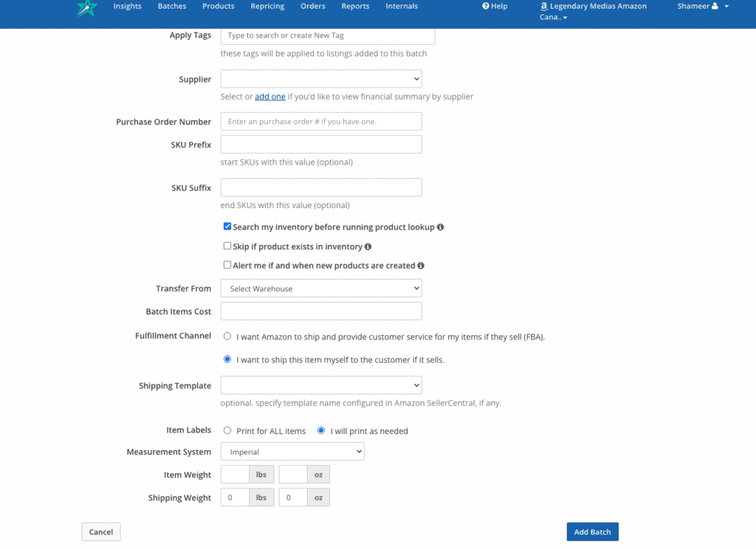Click the Help question mark icon
Viewport: 756px width, 549px height.
tap(486, 6)
